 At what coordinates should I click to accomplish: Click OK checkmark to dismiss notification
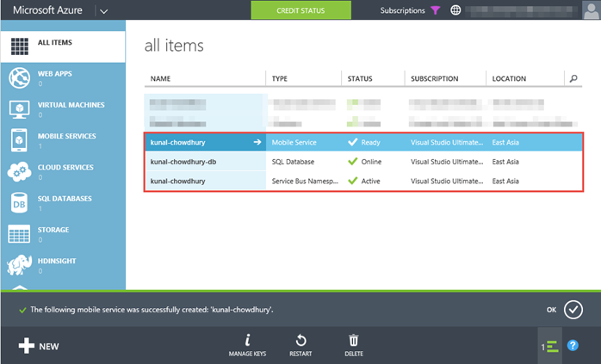[x=573, y=310]
